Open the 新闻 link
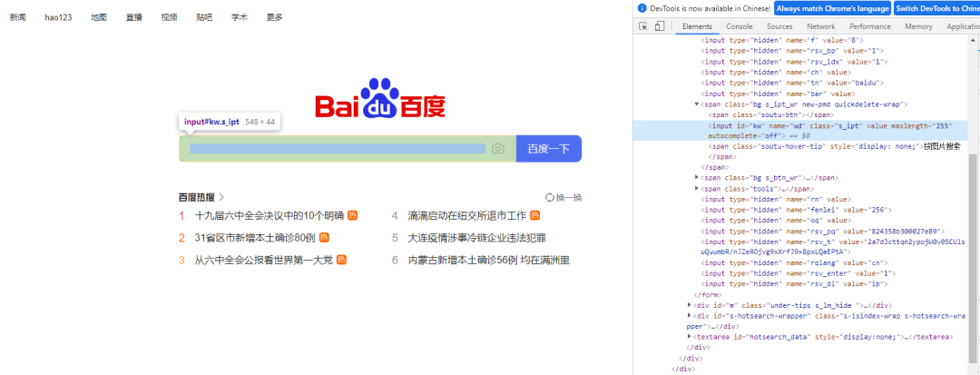 pyautogui.click(x=17, y=17)
